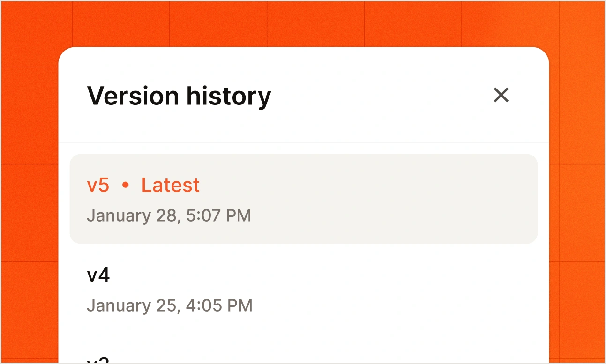The height and width of the screenshot is (364, 606).
Task: Click the orange bullet dot between v5 and Latest
Action: pyautogui.click(x=125, y=186)
